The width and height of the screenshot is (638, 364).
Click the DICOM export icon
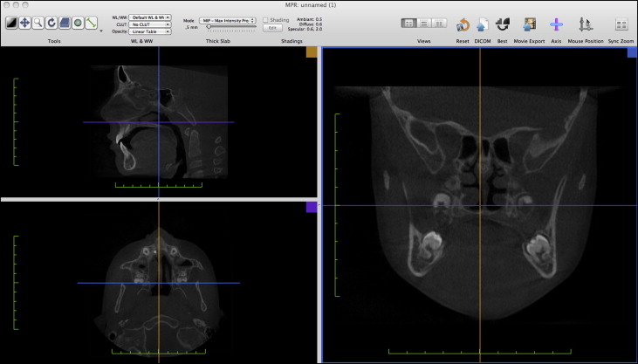coord(482,24)
